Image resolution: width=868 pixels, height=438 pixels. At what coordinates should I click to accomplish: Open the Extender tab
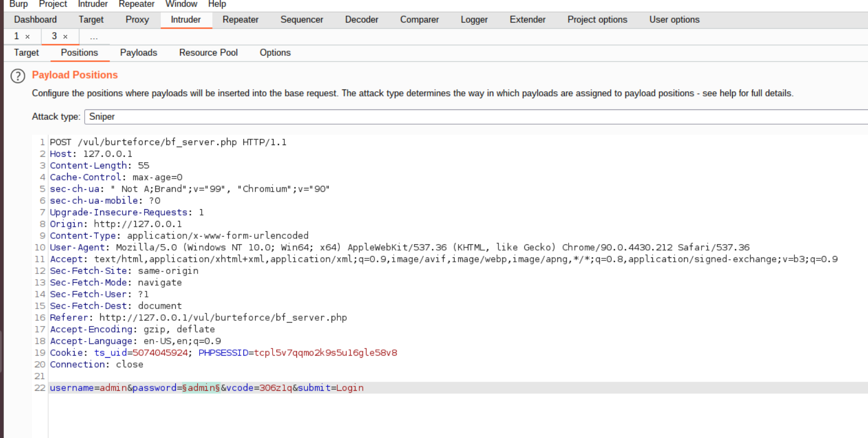(x=528, y=19)
